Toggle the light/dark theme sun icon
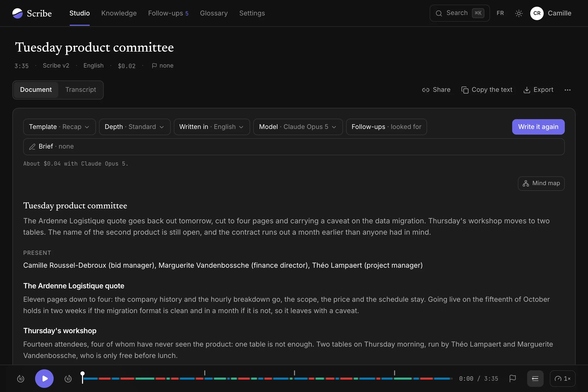The image size is (588, 392). coord(519,13)
